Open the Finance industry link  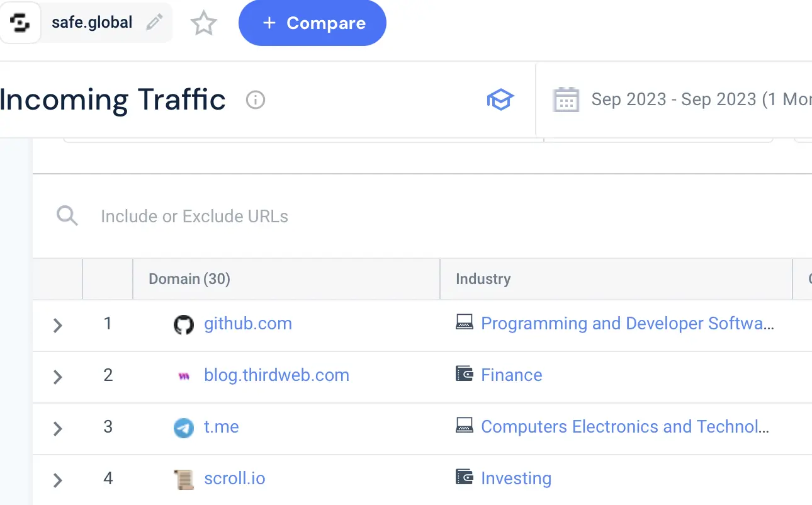pos(512,375)
